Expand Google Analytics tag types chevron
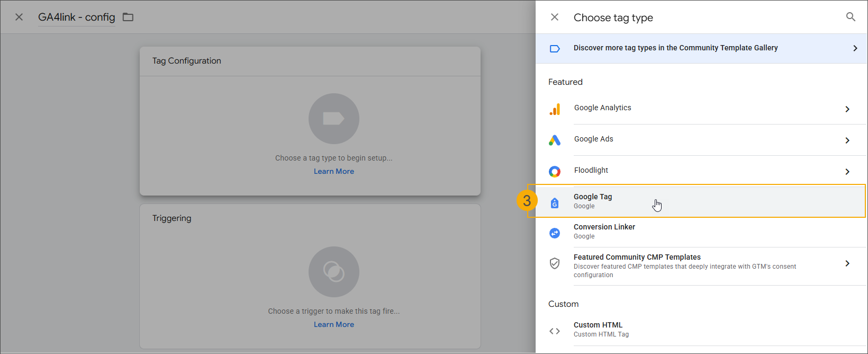868x354 pixels. [847, 109]
